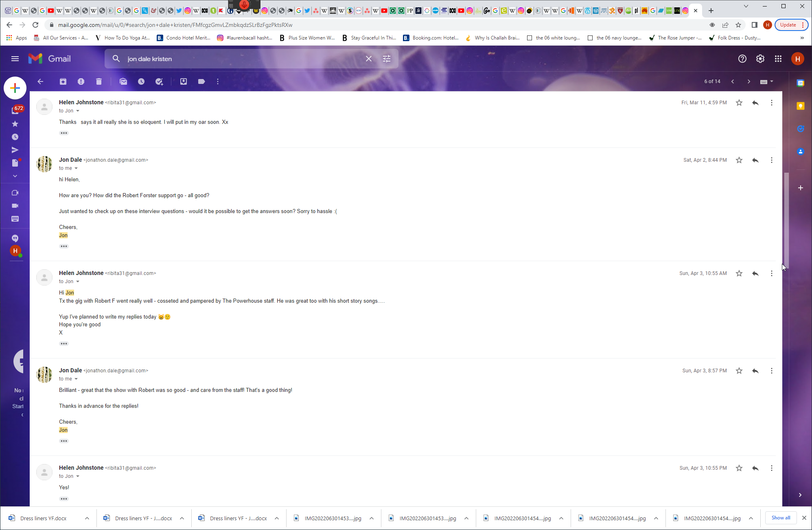This screenshot has height=530, width=812.
Task: Hide the side panel chevron
Action: 800,495
